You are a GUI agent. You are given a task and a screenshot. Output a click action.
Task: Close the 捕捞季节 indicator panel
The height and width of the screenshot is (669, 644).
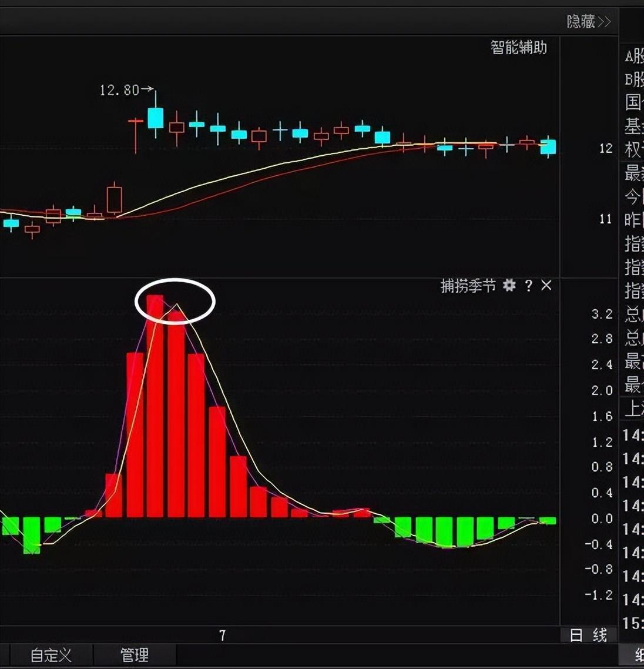click(546, 285)
